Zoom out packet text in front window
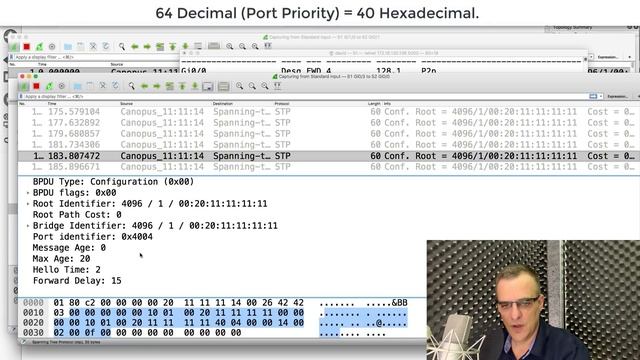 click(x=252, y=86)
